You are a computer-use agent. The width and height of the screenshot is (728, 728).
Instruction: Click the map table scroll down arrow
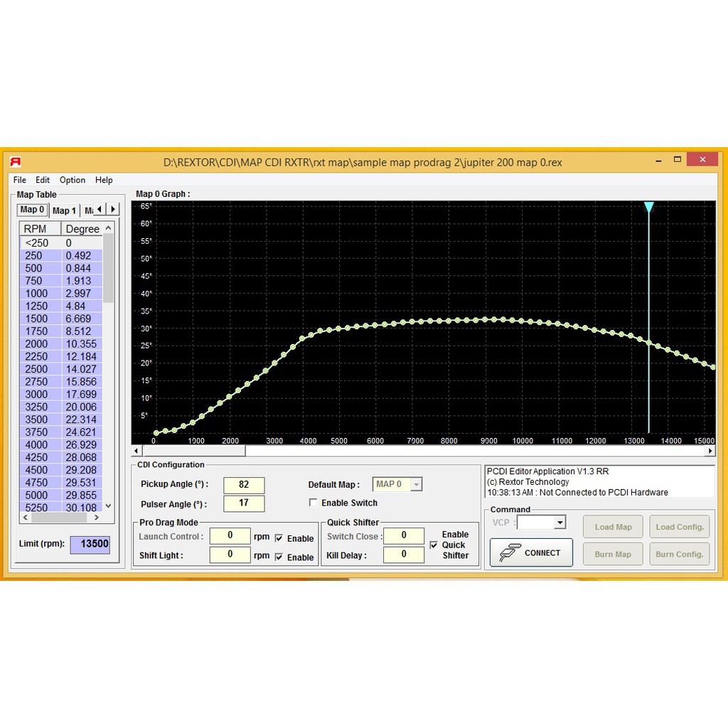[108, 505]
